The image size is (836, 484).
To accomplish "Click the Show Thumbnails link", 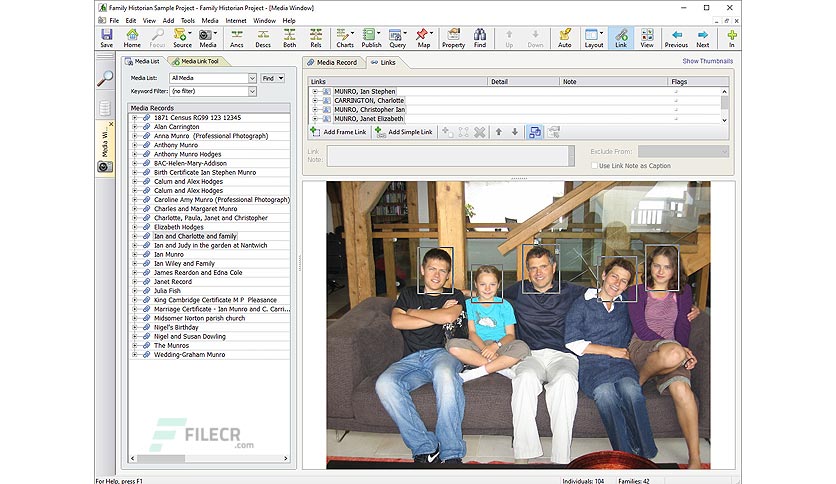I will point(708,61).
